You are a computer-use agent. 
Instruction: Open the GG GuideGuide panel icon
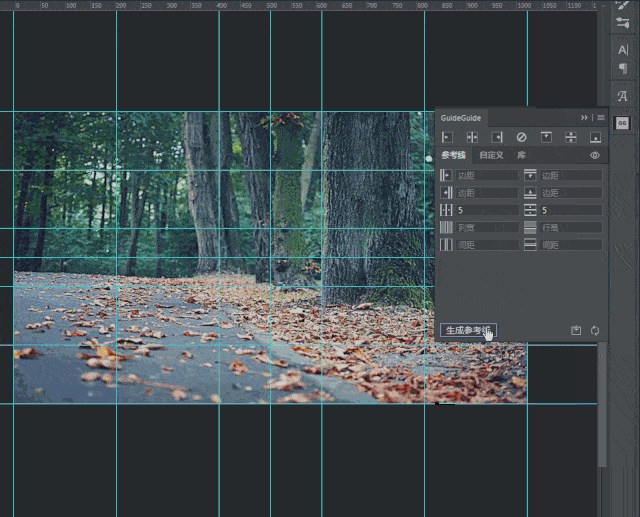click(x=622, y=122)
